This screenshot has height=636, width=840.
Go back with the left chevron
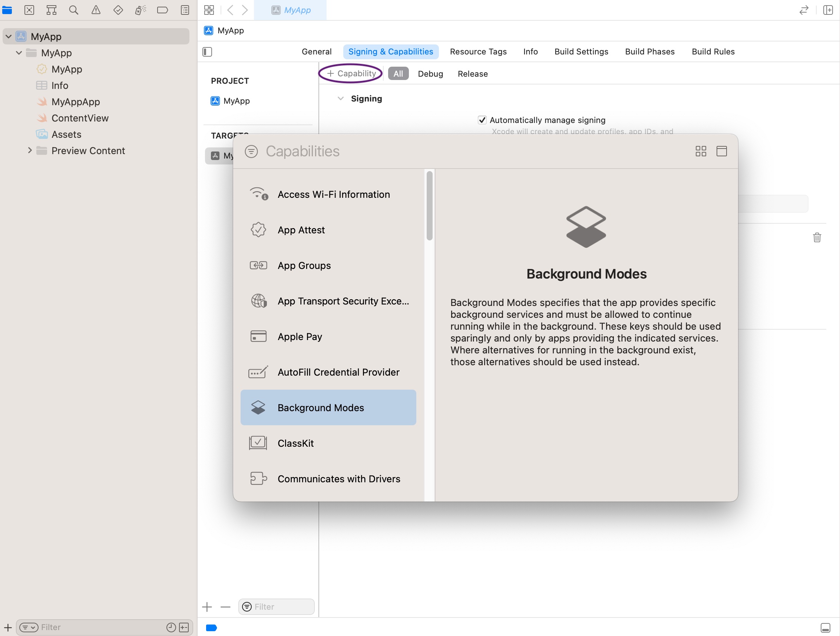click(x=230, y=10)
